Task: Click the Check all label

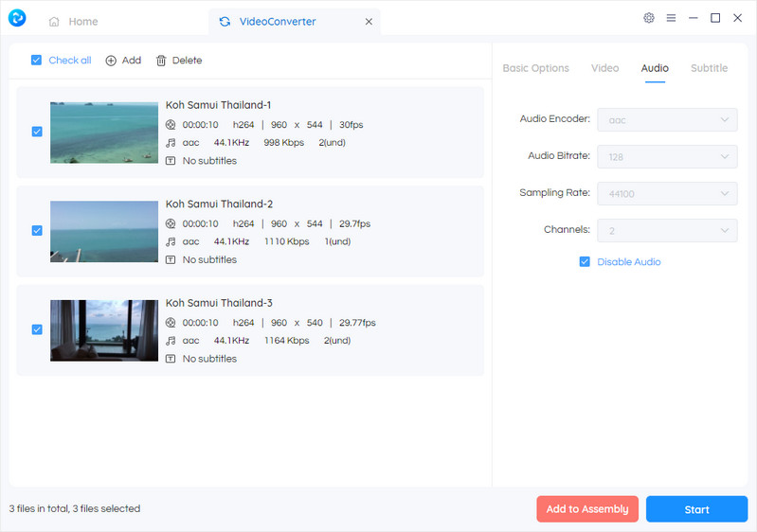Action: 70,61
